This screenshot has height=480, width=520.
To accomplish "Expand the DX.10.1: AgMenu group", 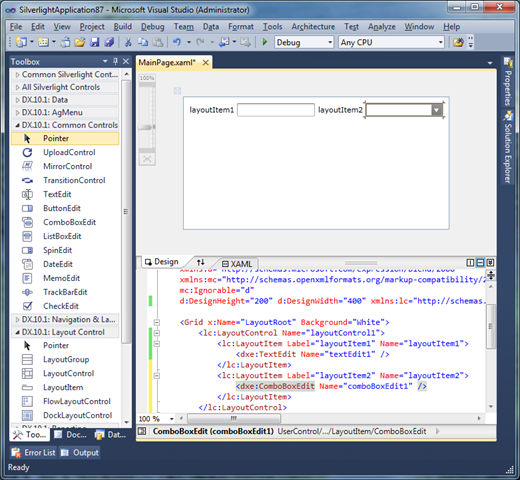I will click(18, 113).
